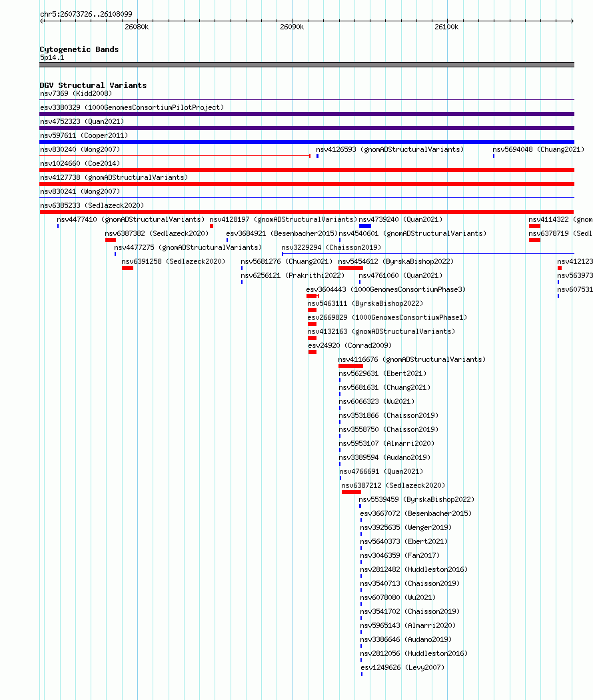Open esv1249626 (Levy2007) variant
The height and width of the screenshot is (700, 593).
(402, 668)
